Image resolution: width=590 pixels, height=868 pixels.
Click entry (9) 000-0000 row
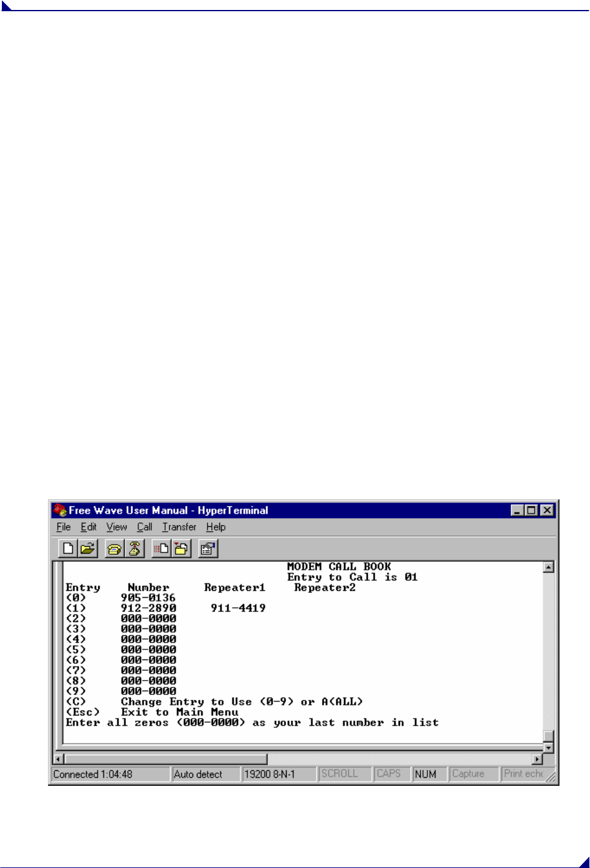pyautogui.click(x=121, y=691)
